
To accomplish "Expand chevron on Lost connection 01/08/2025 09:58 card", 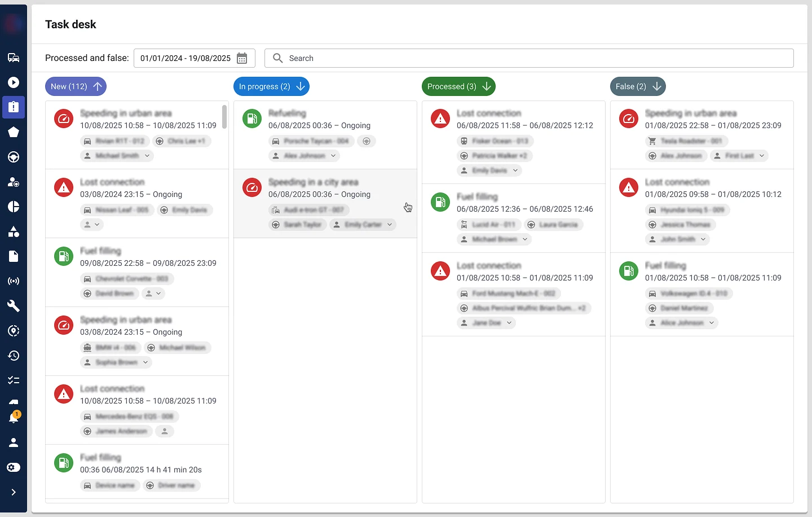I will coord(703,239).
